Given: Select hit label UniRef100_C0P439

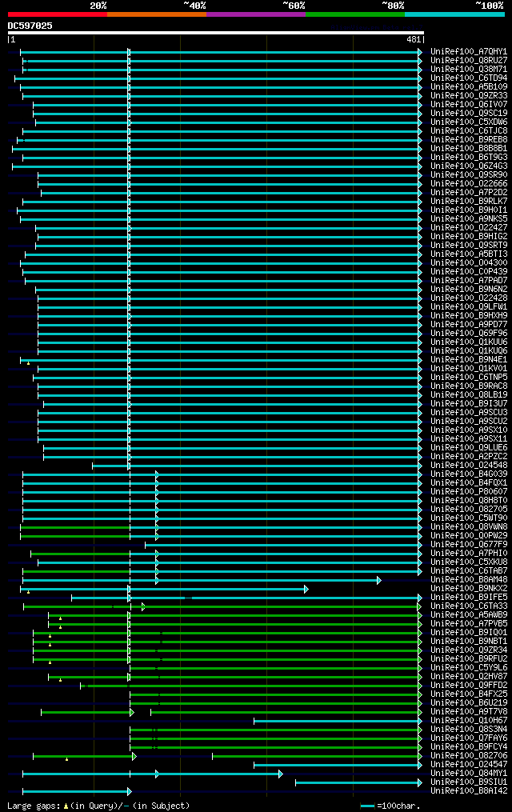Looking at the screenshot, I should pos(469,272).
